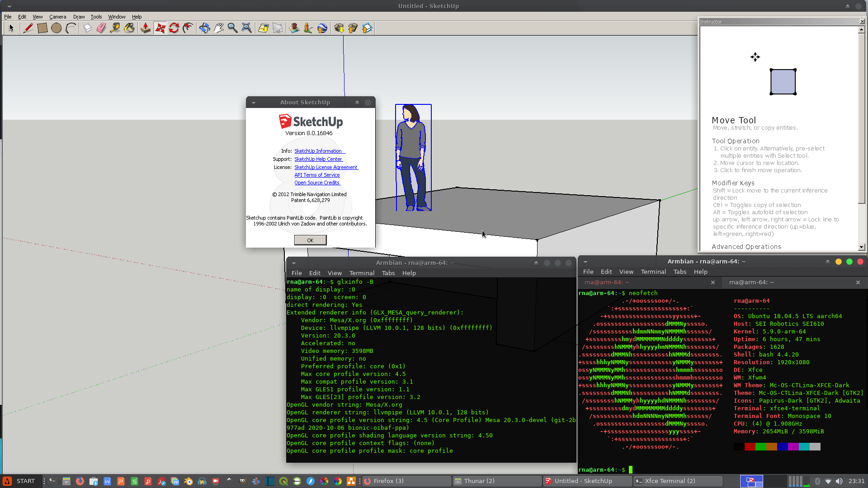868x488 pixels.
Task: Open the START menu on taskbar
Action: coord(20,481)
